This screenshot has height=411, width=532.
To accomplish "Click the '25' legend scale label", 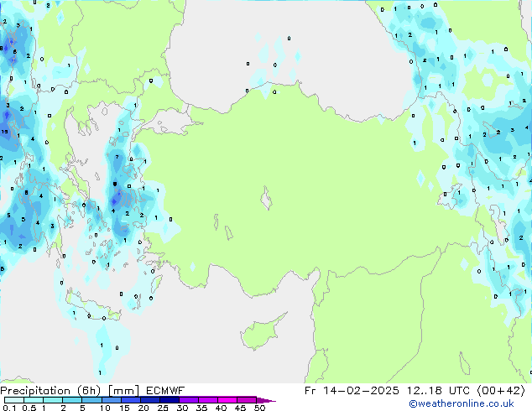I will [x=163, y=408].
